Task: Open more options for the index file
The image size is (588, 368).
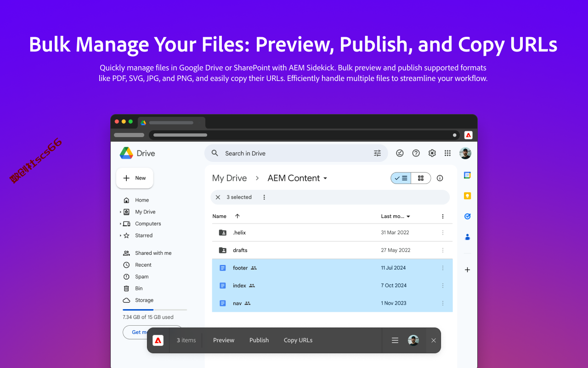Action: click(443, 286)
